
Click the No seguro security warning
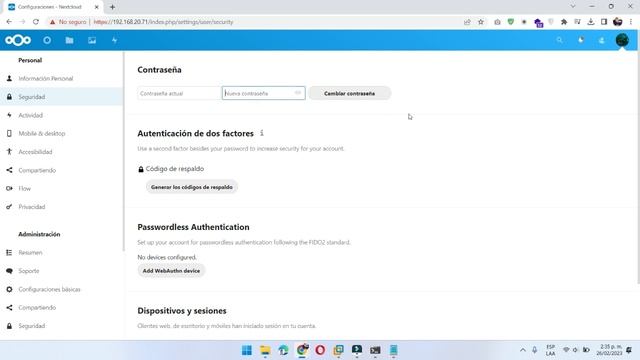pos(68,22)
